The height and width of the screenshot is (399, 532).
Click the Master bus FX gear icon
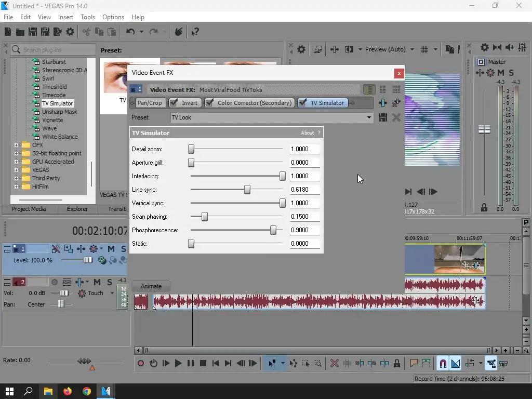point(490,73)
